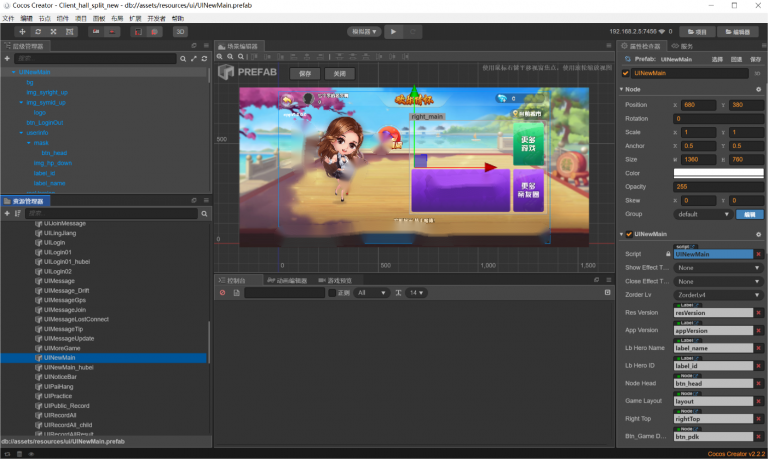Image resolution: width=768 pixels, height=459 pixels.
Task: Toggle the node active checkbox beside UINewMain name
Action: pyautogui.click(x=625, y=73)
